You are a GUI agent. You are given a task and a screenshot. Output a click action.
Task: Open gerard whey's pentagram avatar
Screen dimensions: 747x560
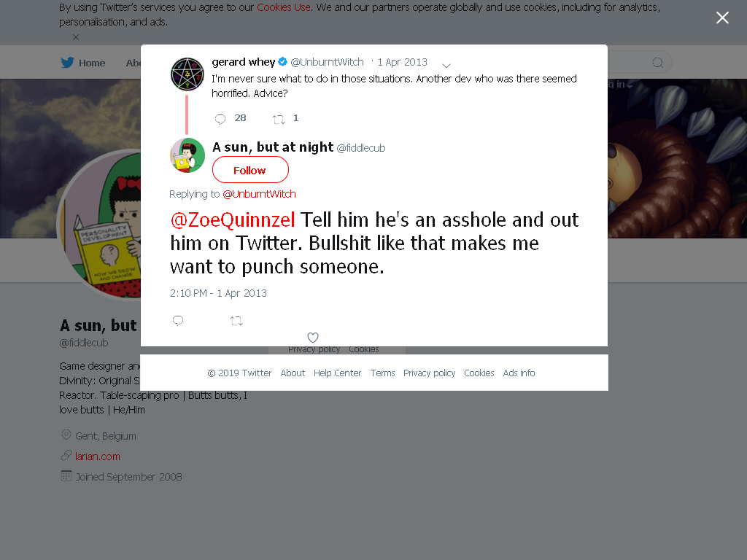pos(187,74)
